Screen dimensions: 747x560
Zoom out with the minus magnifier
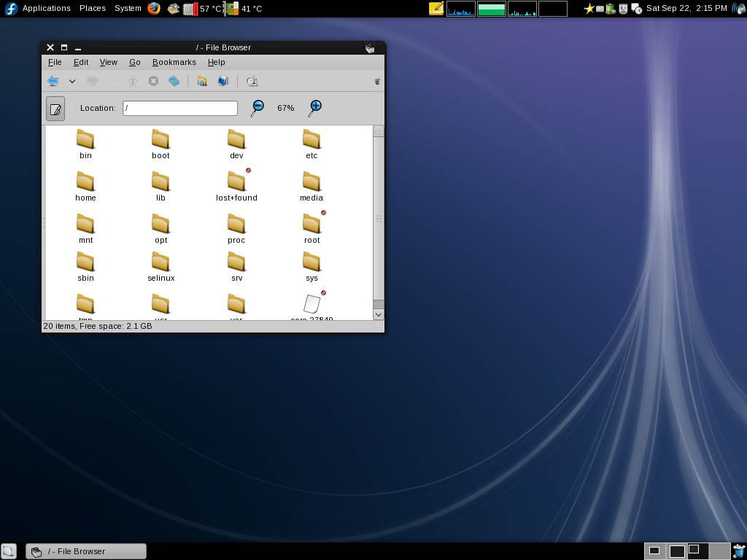pyautogui.click(x=258, y=108)
